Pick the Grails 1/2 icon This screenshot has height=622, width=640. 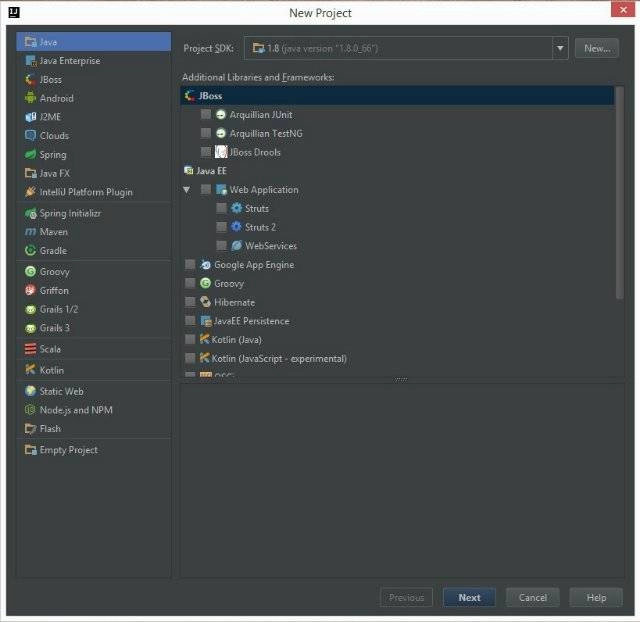click(x=31, y=309)
